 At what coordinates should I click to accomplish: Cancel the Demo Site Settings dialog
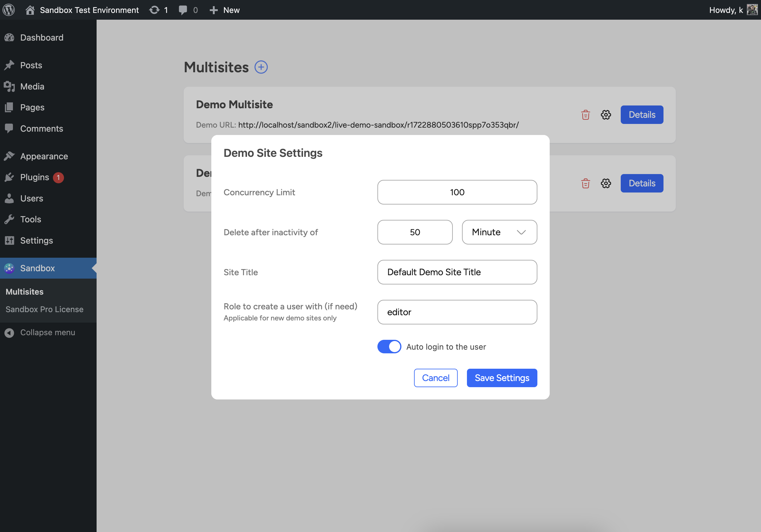tap(436, 378)
